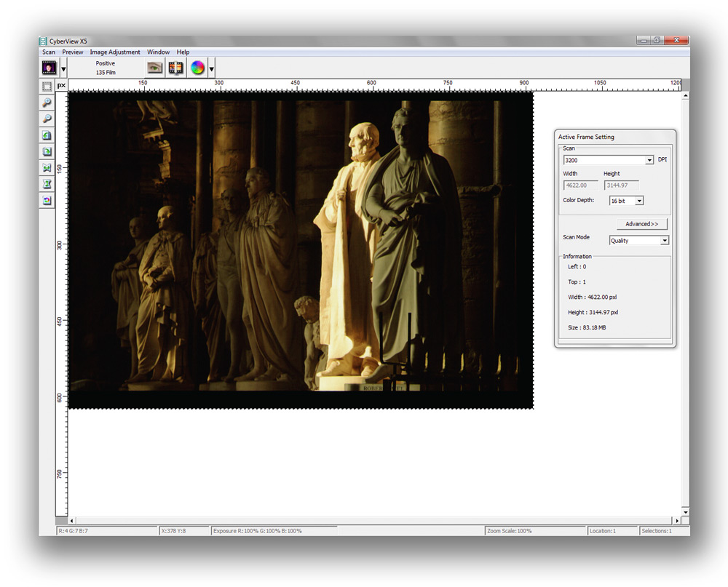This screenshot has height=587, width=728.
Task: Click the 'Positive' film type label
Action: coord(106,63)
